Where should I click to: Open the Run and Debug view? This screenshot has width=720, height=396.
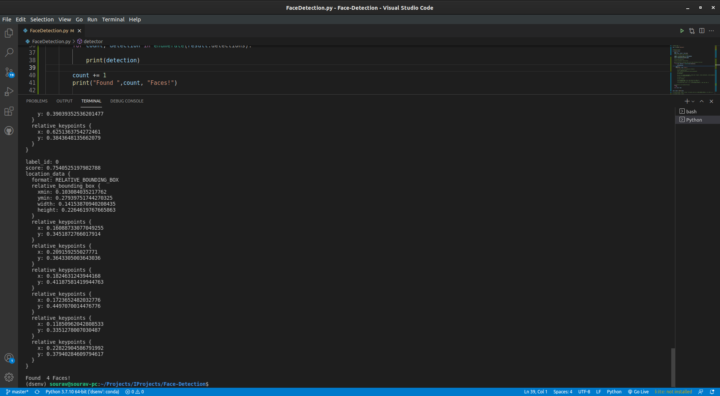(x=9, y=92)
